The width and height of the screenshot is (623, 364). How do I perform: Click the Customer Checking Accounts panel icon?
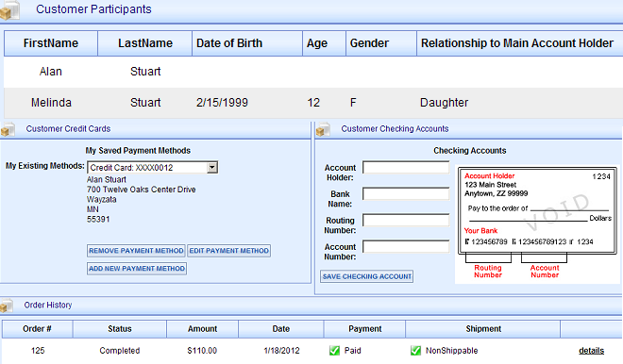(323, 130)
